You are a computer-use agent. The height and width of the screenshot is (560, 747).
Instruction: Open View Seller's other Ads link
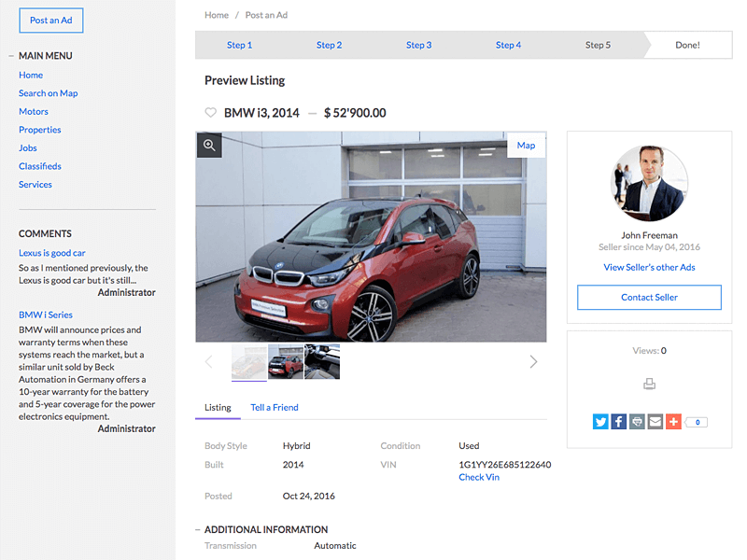[x=649, y=267]
